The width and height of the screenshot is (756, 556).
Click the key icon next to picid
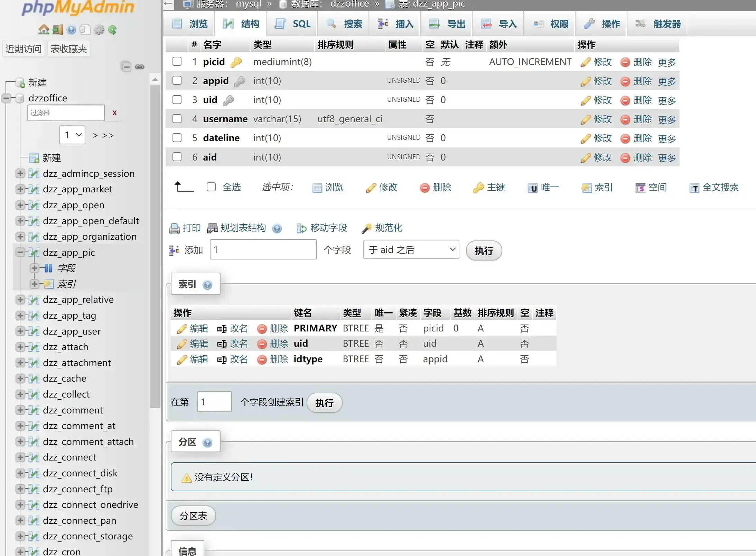[236, 62]
